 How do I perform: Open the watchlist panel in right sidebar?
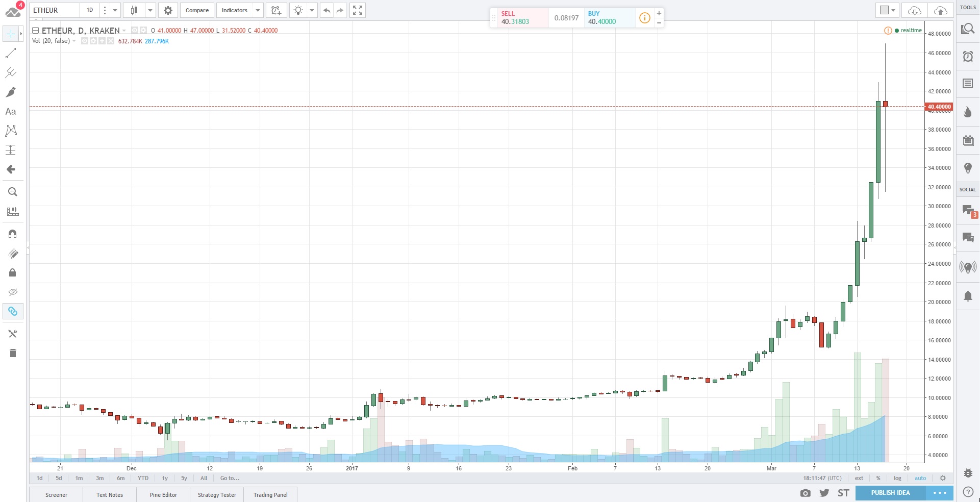coord(968,29)
